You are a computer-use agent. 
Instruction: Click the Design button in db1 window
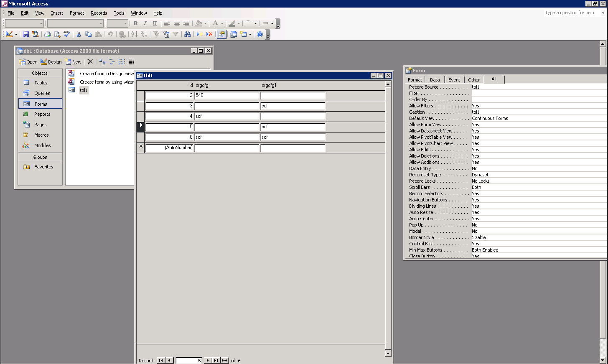pyautogui.click(x=51, y=61)
